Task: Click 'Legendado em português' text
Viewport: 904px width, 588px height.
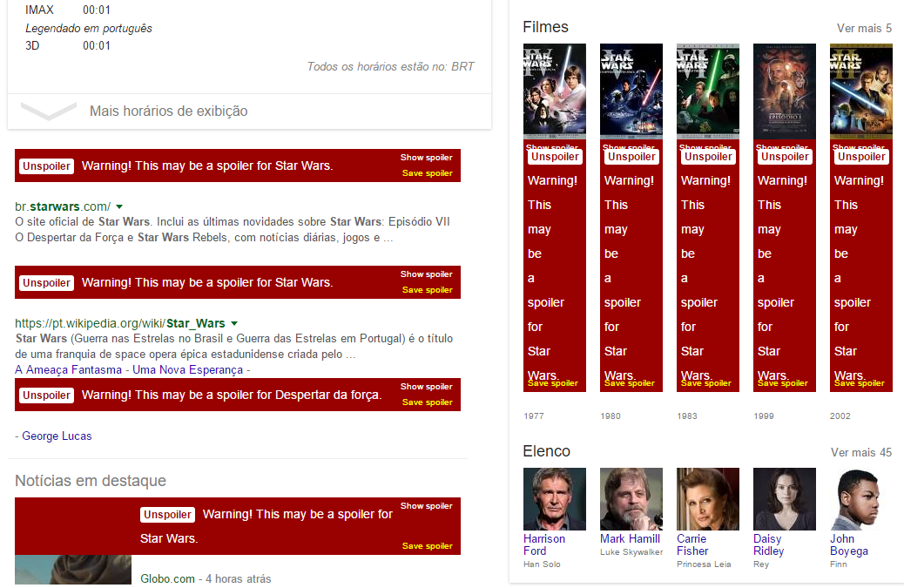Action: (89, 28)
